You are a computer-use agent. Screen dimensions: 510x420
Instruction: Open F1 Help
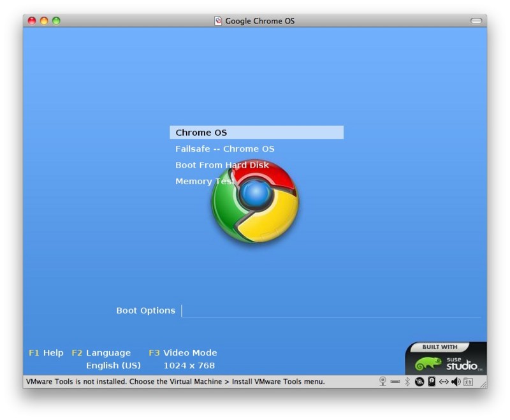click(x=46, y=352)
